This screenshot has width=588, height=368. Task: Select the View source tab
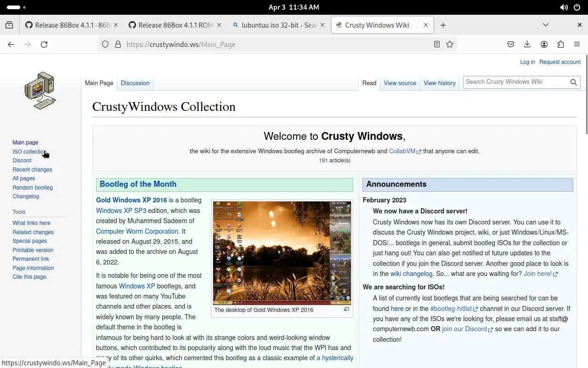[400, 83]
